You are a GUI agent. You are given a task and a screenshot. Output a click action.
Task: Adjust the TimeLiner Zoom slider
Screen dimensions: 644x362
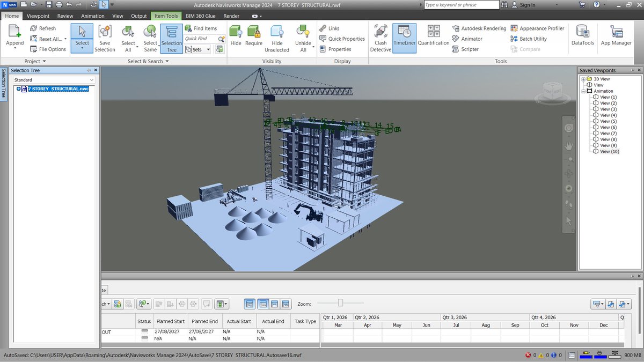point(340,304)
